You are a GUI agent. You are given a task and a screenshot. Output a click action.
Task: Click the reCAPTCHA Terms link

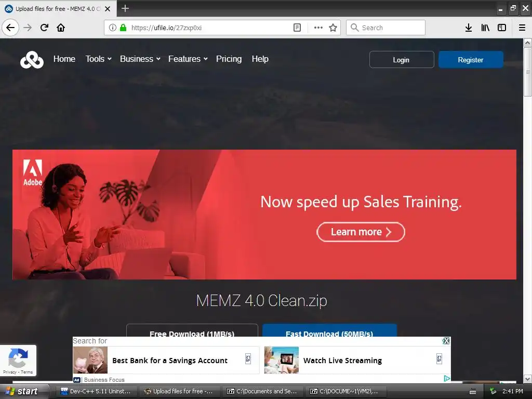click(x=27, y=372)
